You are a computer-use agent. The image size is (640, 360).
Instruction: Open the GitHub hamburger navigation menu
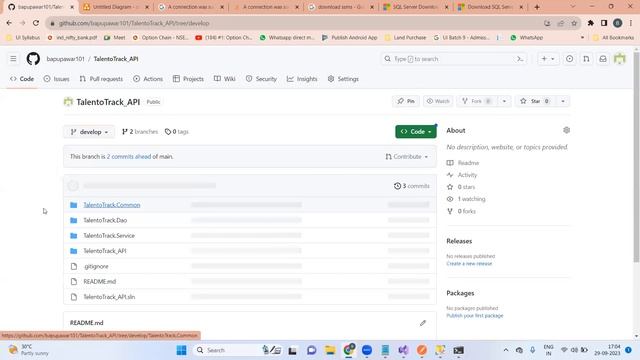click(13, 59)
